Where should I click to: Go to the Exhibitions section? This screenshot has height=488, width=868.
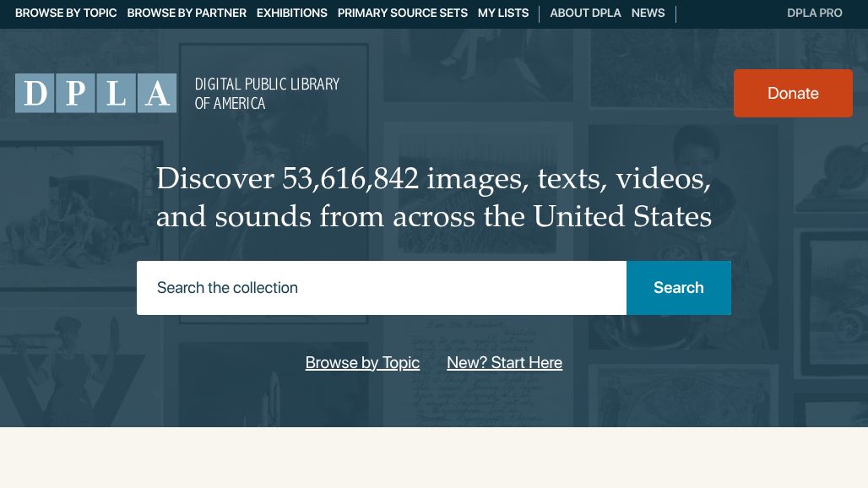pos(291,13)
